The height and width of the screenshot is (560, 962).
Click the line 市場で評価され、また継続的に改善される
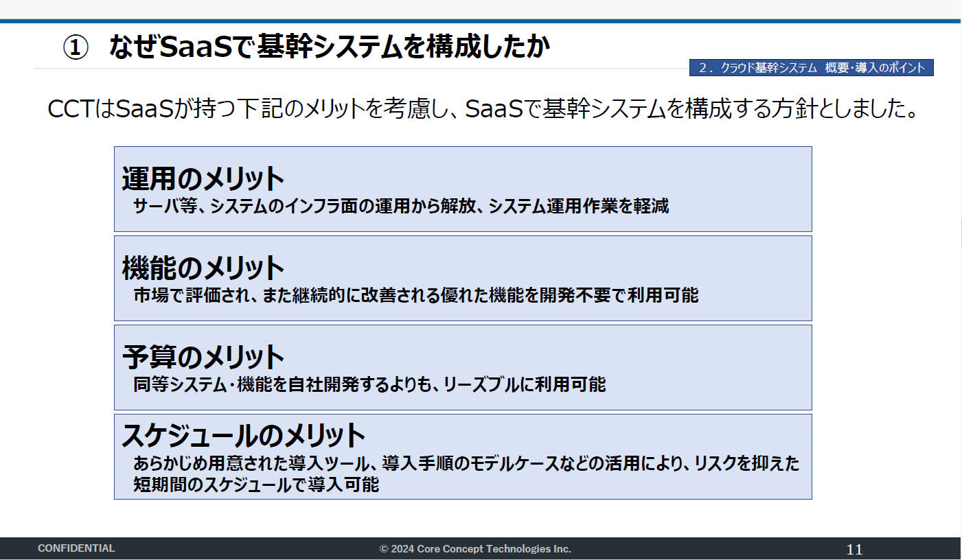[x=415, y=295]
